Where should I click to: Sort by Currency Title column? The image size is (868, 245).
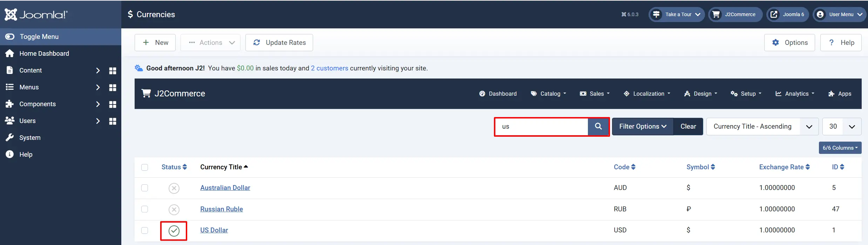coord(224,167)
